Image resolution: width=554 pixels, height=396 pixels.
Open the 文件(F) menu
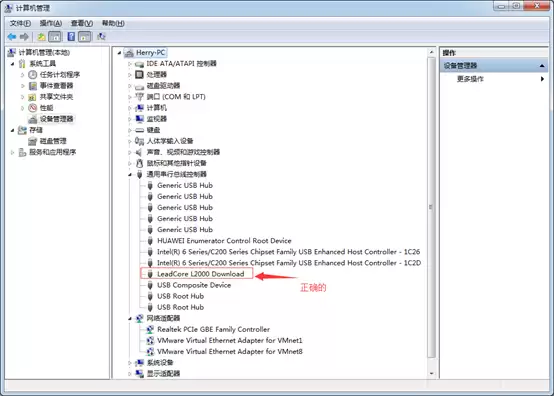pyautogui.click(x=20, y=23)
